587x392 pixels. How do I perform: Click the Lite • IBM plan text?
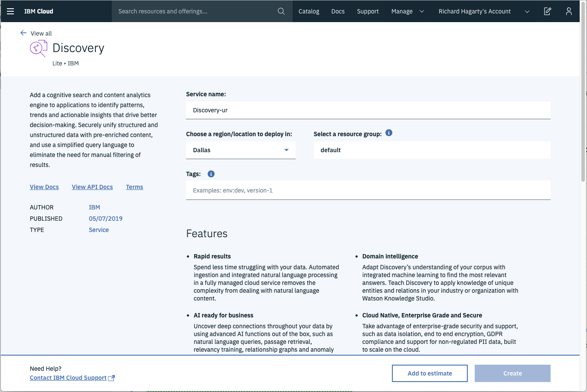coord(65,63)
